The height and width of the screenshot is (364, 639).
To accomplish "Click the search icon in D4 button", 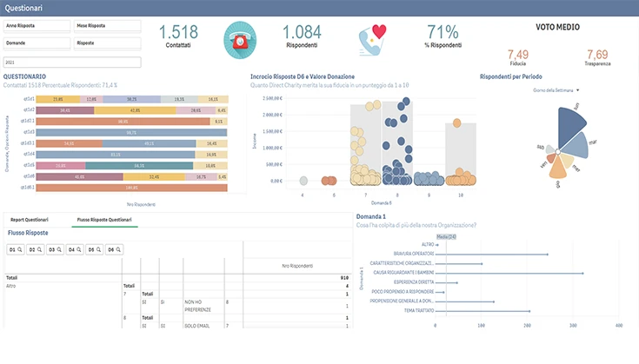I will pos(78,249).
